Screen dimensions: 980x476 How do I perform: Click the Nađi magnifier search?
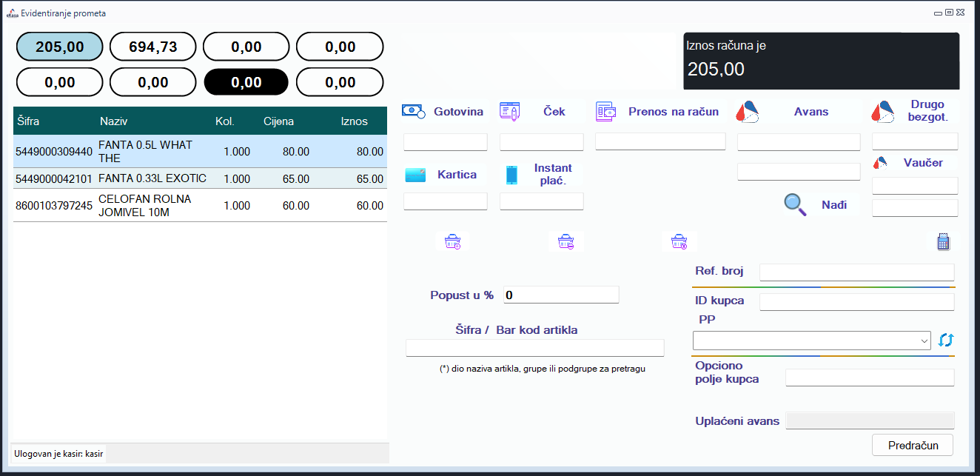coord(820,204)
